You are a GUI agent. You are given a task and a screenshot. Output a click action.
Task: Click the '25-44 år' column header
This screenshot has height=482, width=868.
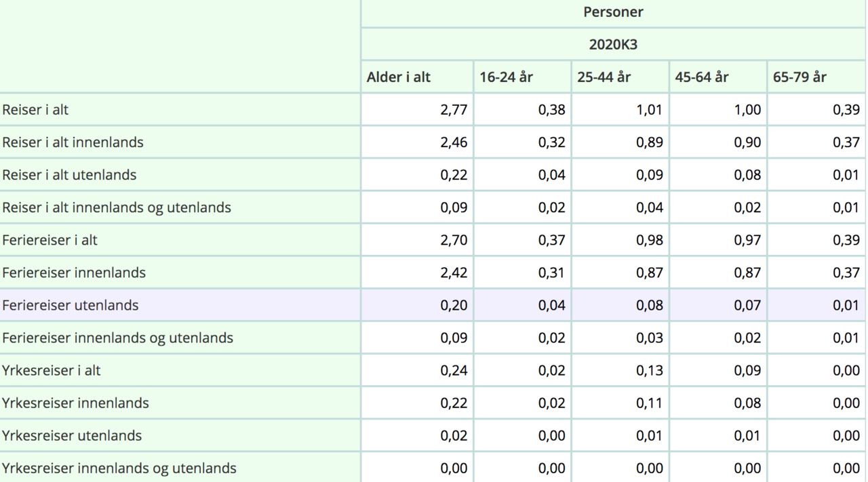(604, 77)
